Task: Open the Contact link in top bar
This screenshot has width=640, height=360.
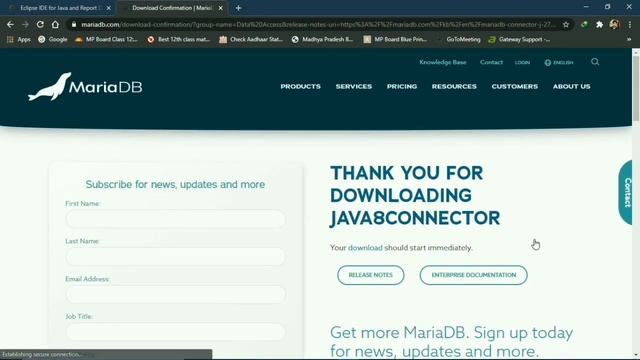Action: pyautogui.click(x=491, y=62)
